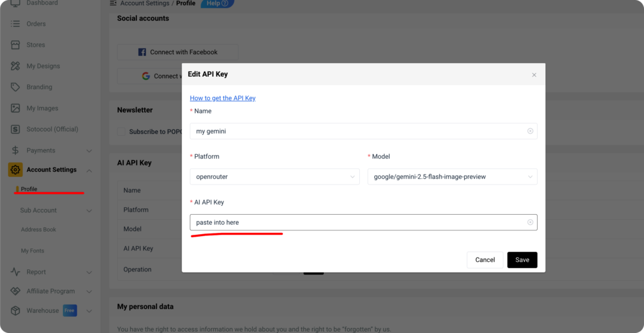The height and width of the screenshot is (333, 644).
Task: Click the Branding tag icon
Action: pos(16,87)
